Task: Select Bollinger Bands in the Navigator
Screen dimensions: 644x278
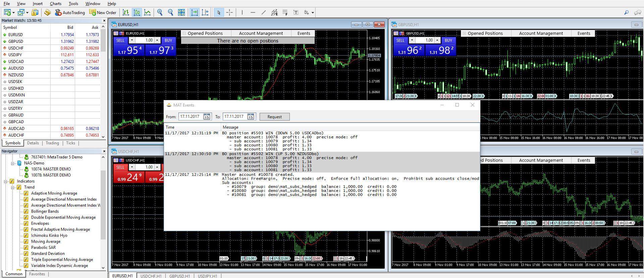Action: pyautogui.click(x=45, y=211)
